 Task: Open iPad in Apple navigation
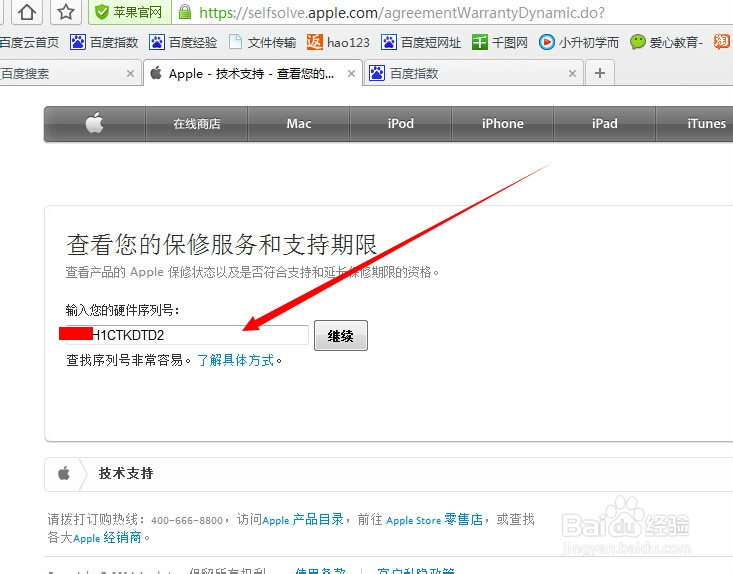(604, 123)
